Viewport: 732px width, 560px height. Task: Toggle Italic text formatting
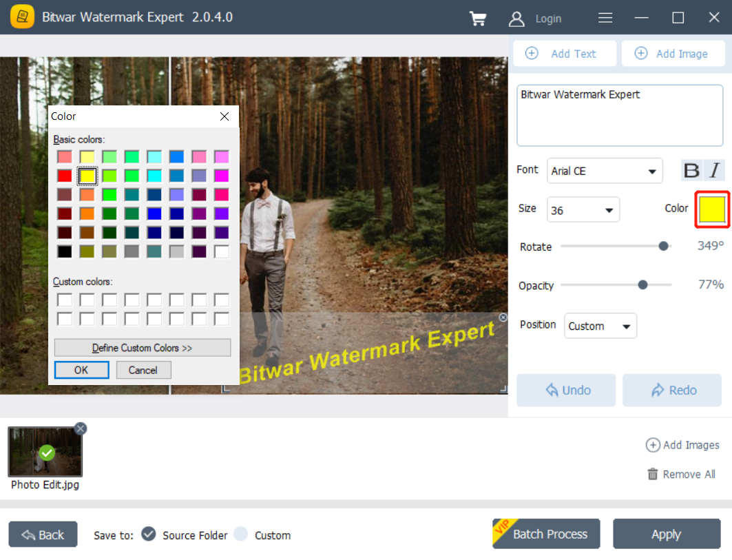714,170
